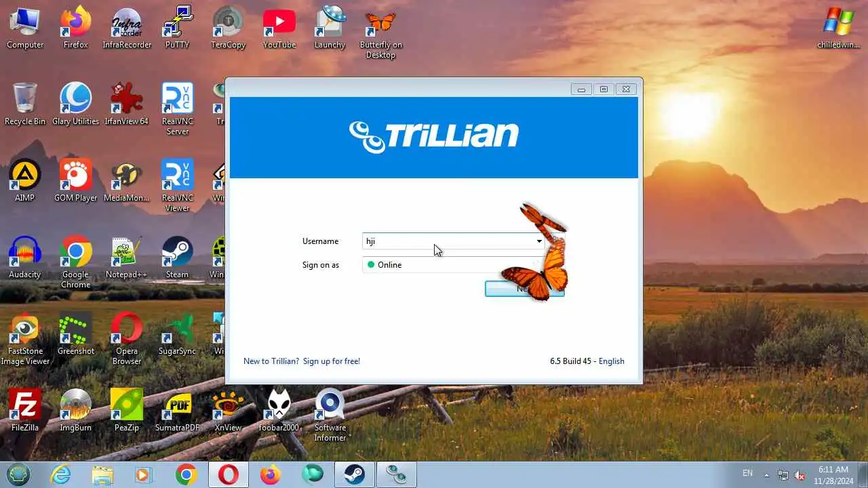
Task: Switch to Steam on the taskbar
Action: pos(354,475)
